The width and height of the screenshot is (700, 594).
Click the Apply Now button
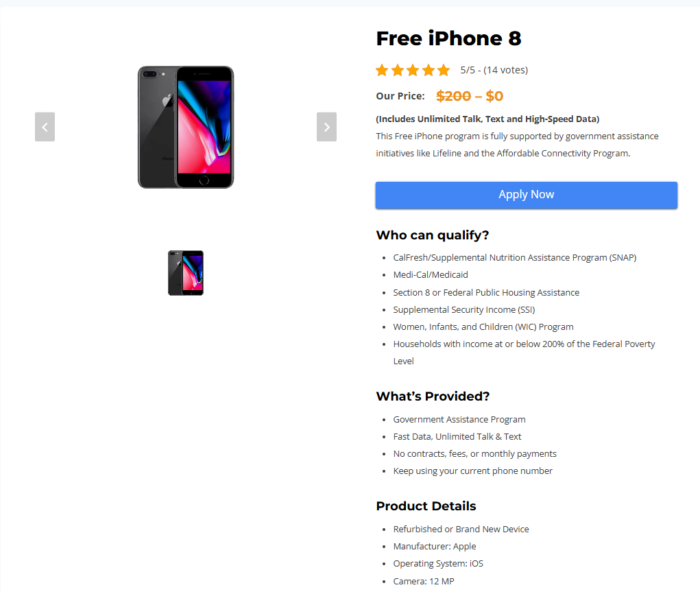[526, 195]
